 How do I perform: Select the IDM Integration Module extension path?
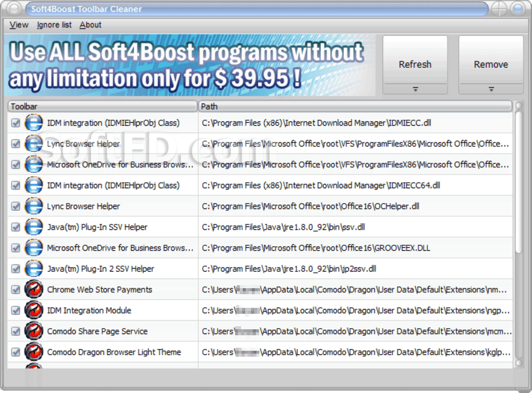point(356,310)
